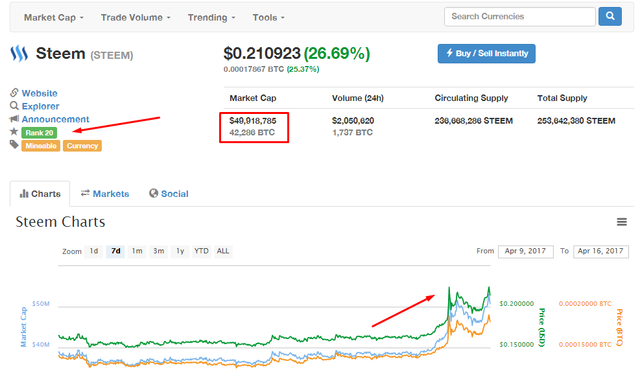Click the Mineable tag
This screenshot has height=379, width=640.
tap(41, 146)
